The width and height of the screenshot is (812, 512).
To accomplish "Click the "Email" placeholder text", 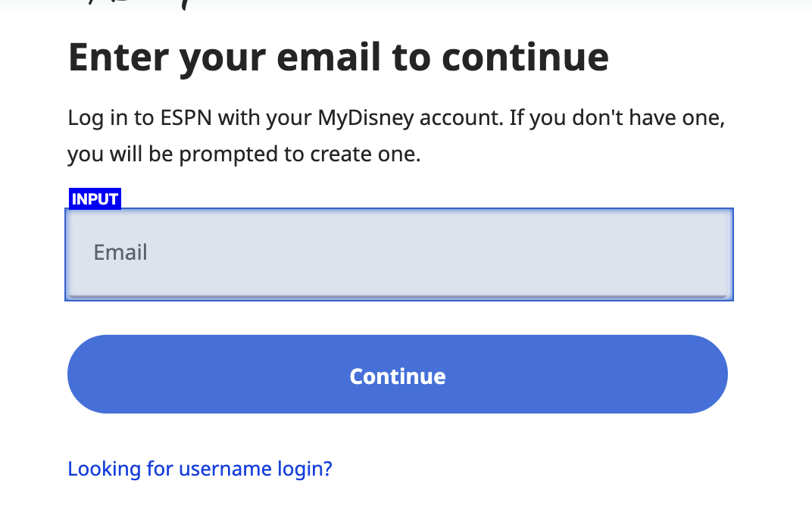I will (x=120, y=252).
